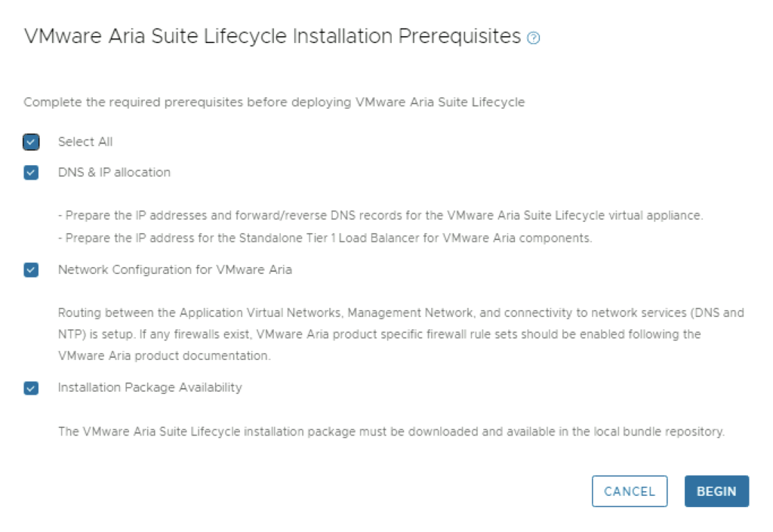Click the 'Installation Package Availability' label text
The image size is (773, 532).
[x=149, y=388]
